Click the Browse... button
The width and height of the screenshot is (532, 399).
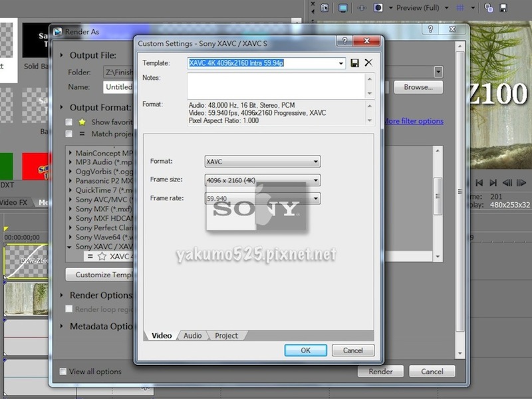418,87
